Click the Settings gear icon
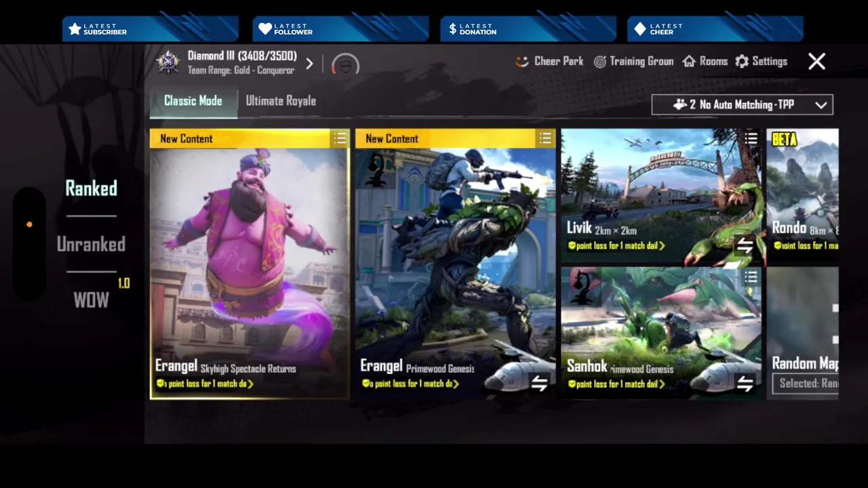The image size is (868, 488). pyautogui.click(x=742, y=62)
